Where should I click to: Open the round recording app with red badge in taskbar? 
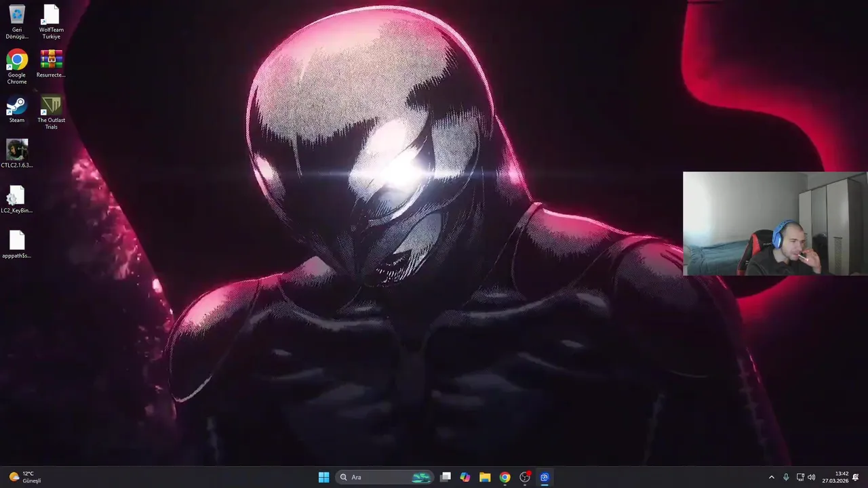coord(525,477)
